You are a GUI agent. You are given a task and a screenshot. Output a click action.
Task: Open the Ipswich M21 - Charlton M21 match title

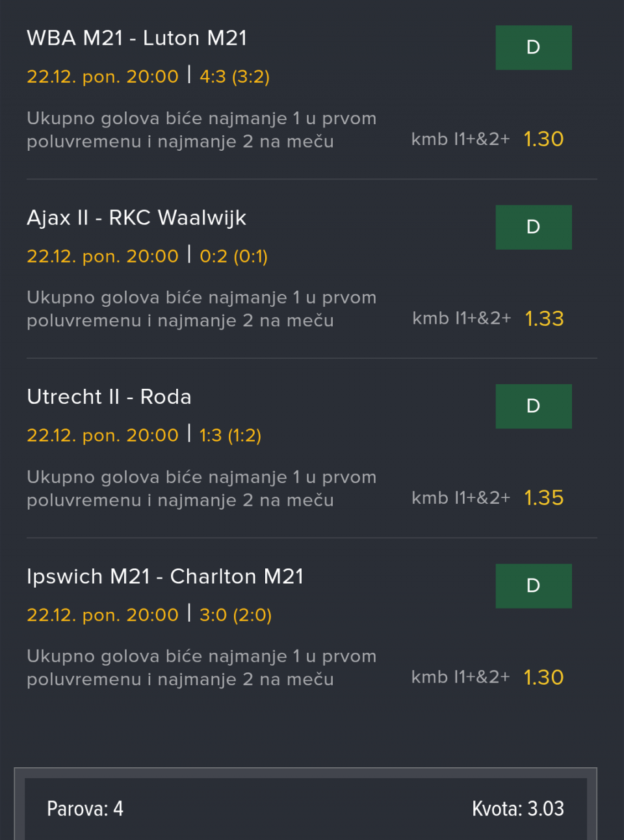pyautogui.click(x=165, y=577)
